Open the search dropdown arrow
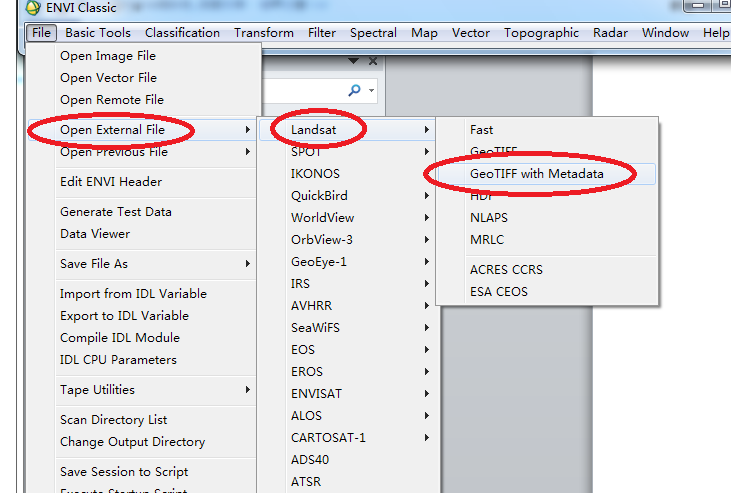The height and width of the screenshot is (493, 731). 372,90
